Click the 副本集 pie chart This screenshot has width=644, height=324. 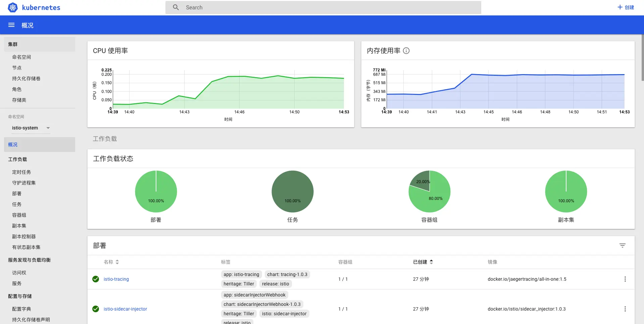[566, 192]
